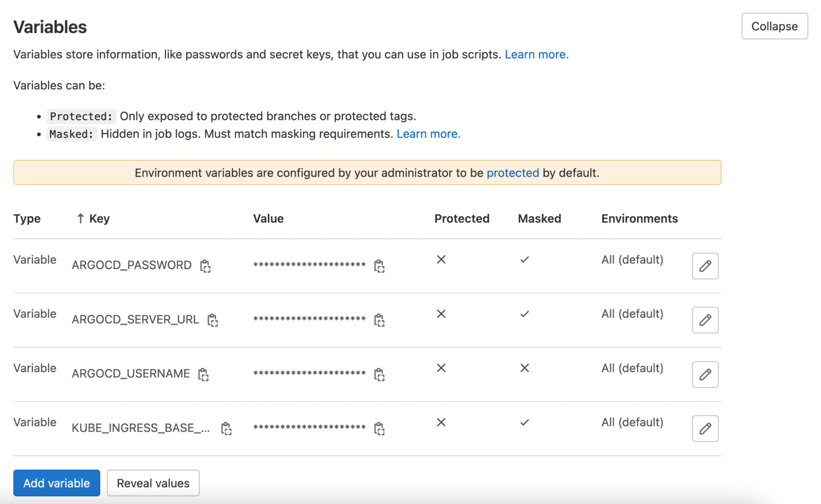Image resolution: width=821 pixels, height=504 pixels.
Task: Copy the ARGOCD_SERVER_URL value
Action: 379,320
